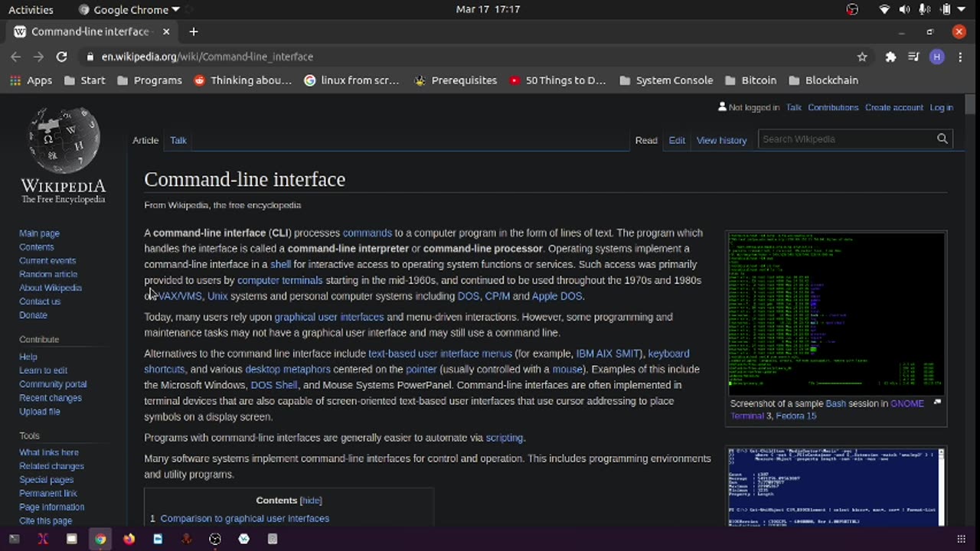Open the Chrome extensions puzzle icon
The height and width of the screenshot is (551, 980).
coord(890,57)
